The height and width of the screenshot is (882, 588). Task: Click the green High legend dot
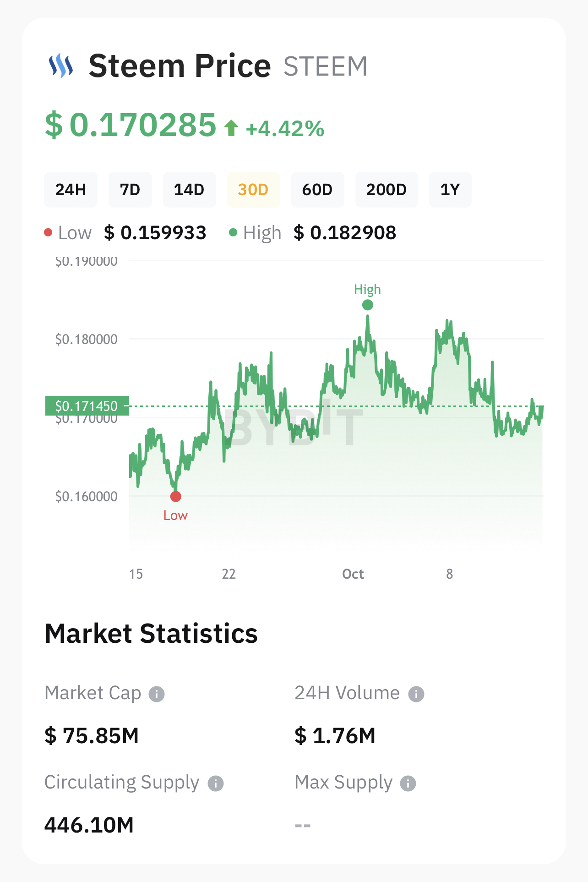click(x=233, y=233)
